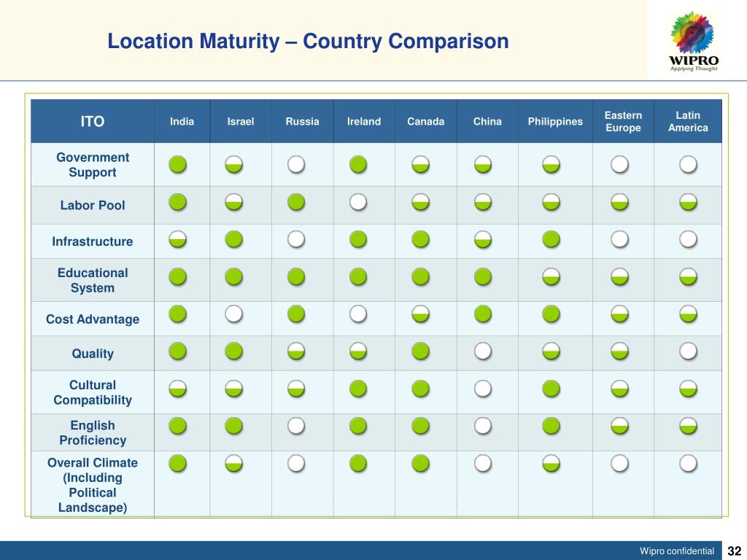Click Ireland's Cultural Compatibility full circle
The width and height of the screenshot is (747, 560).
pyautogui.click(x=358, y=389)
